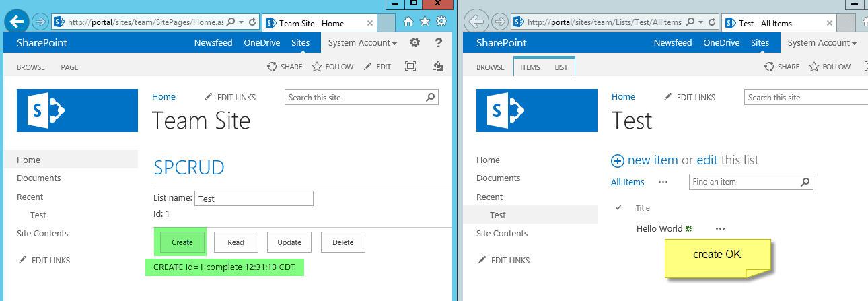The image size is (868, 301).
Task: Click search magnifier in Team Site search box
Action: [x=431, y=97]
